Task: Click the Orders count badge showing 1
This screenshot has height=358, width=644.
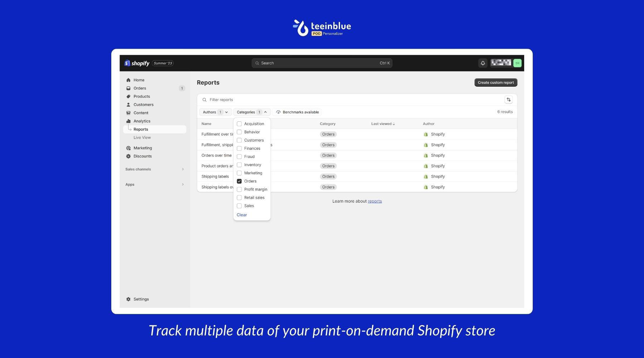Action: [x=182, y=88]
